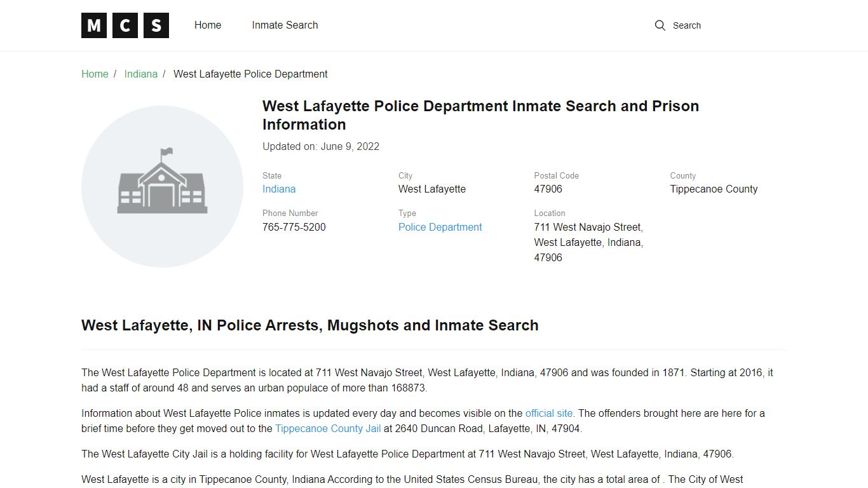The height and width of the screenshot is (488, 868).
Task: Open the Inmate Search menu item
Action: 285,25
